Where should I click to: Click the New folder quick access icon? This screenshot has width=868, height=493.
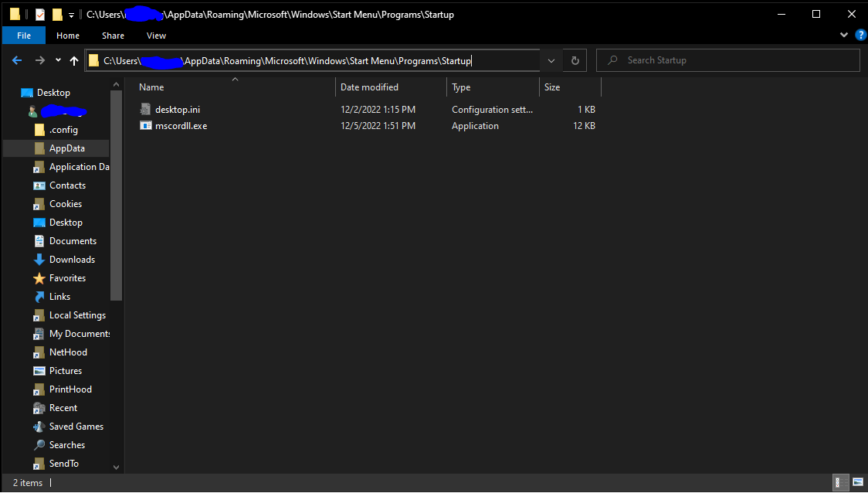(x=57, y=15)
